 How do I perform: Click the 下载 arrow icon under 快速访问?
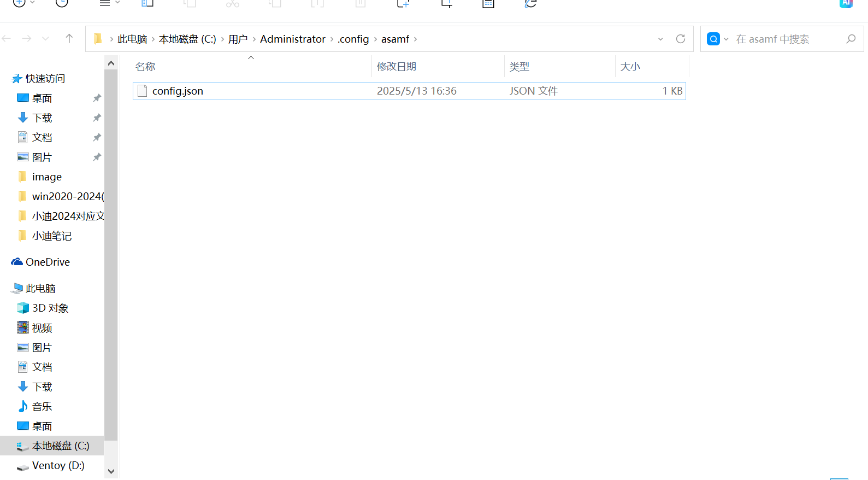(23, 118)
